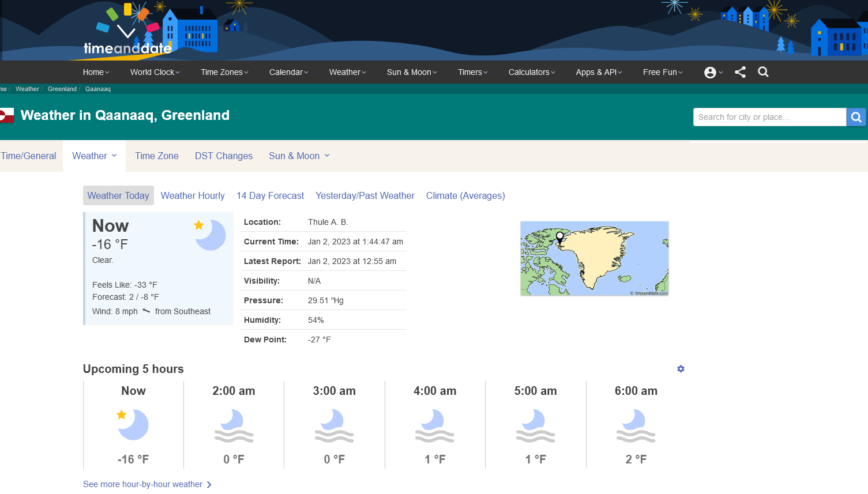Click the Greenland flag icon

tap(6, 115)
